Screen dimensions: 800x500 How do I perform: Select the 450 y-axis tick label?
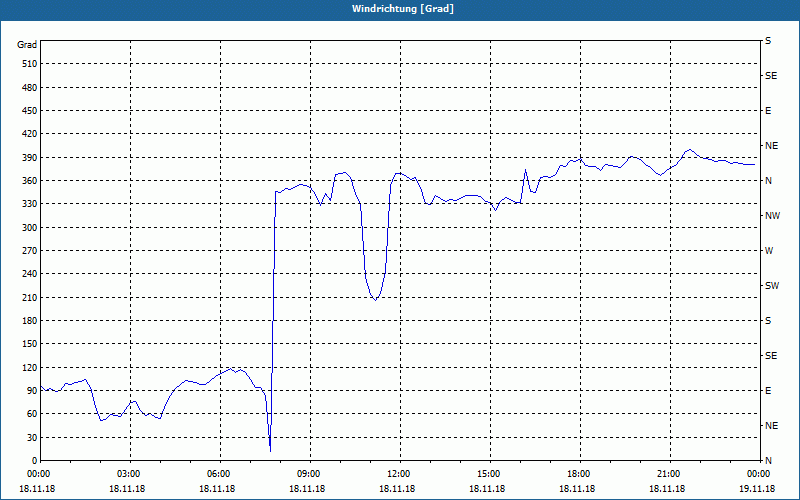click(30, 111)
